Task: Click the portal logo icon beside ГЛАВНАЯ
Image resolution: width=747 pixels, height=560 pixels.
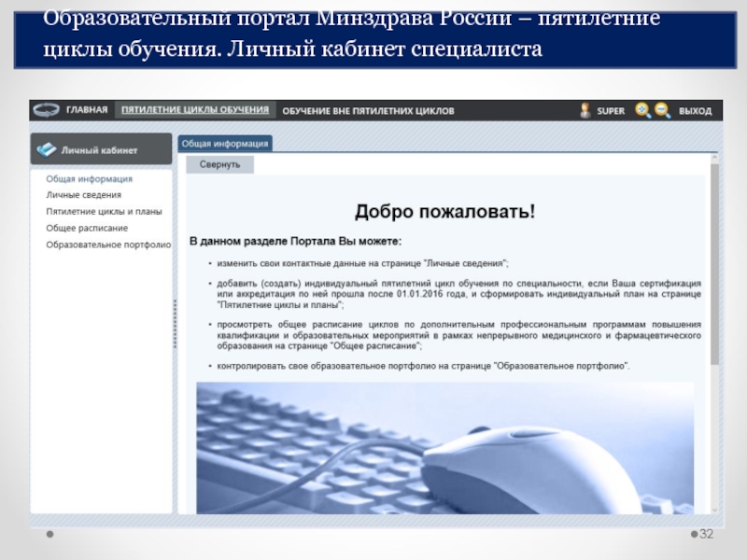Action: pos(46,110)
